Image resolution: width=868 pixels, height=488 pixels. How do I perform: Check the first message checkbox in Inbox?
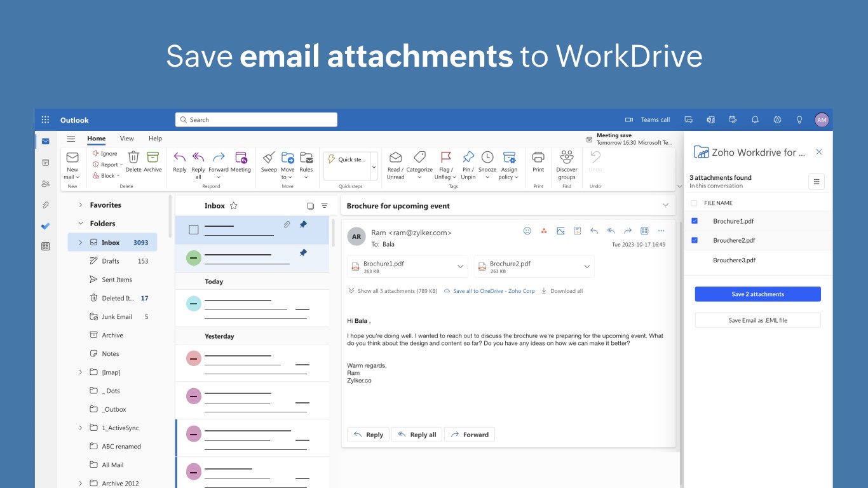pyautogui.click(x=194, y=229)
